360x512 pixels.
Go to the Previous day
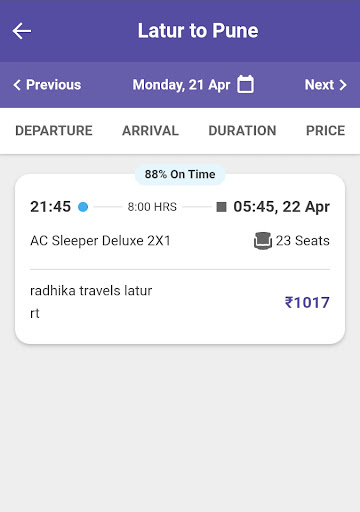[47, 85]
